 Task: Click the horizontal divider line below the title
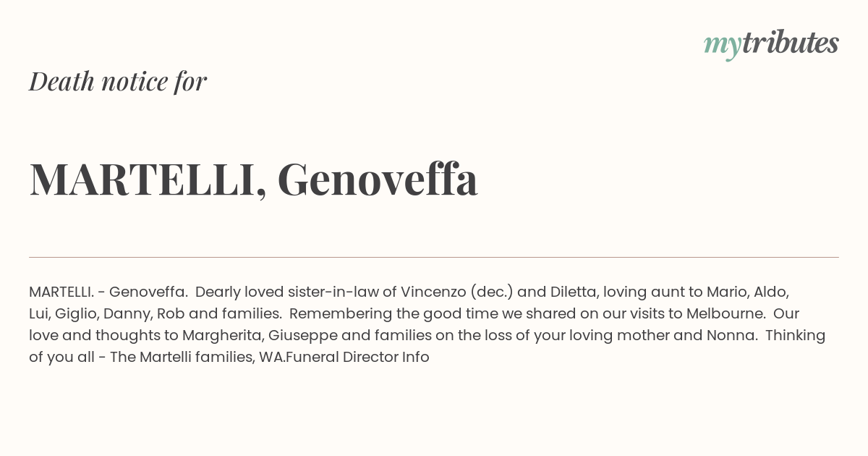tap(434, 257)
